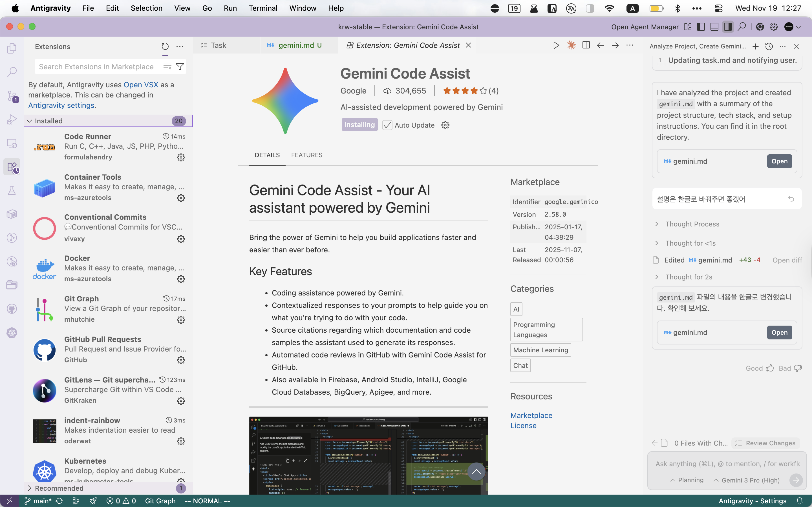Open the Gemini 3 Pro model dropdown
Screen dimensions: 812x507
click(x=747, y=480)
